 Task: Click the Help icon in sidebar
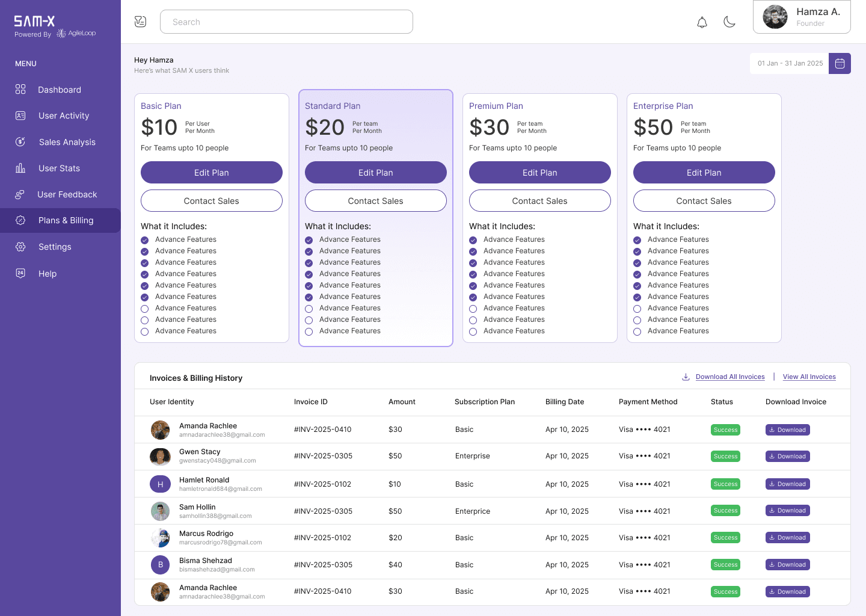coord(20,273)
